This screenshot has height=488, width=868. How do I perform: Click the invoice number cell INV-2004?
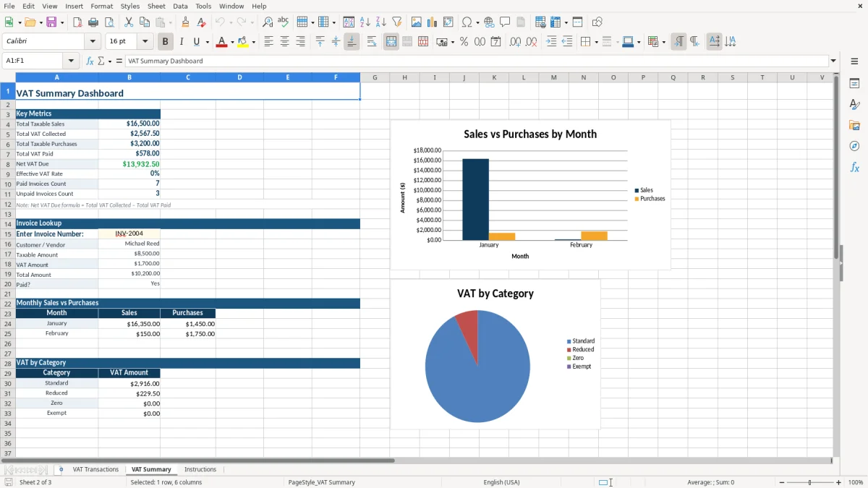point(129,234)
